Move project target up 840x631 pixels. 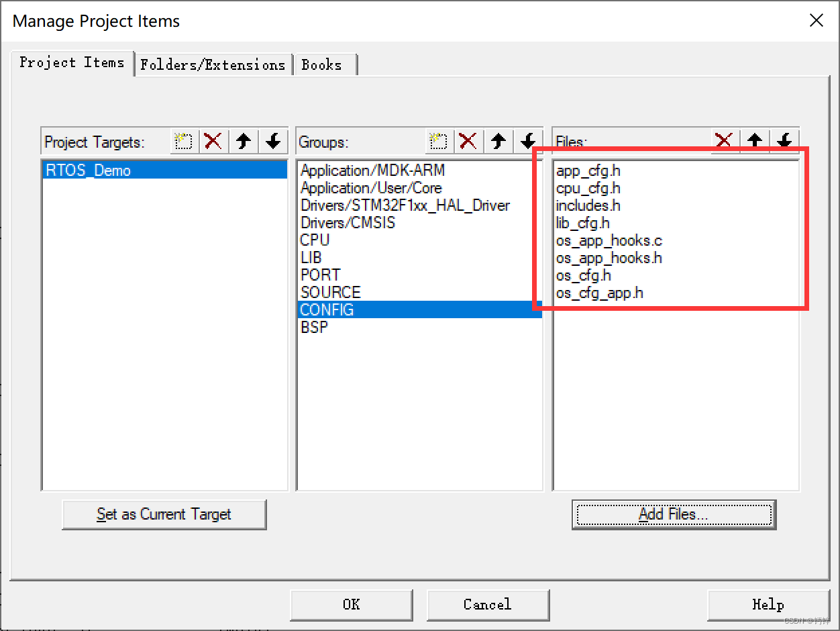point(244,141)
